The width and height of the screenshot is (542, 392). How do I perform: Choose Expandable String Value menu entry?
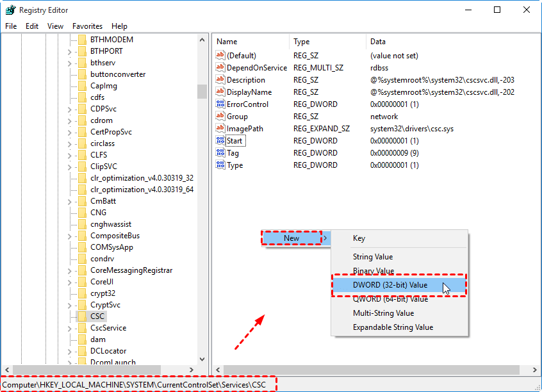pyautogui.click(x=399, y=327)
